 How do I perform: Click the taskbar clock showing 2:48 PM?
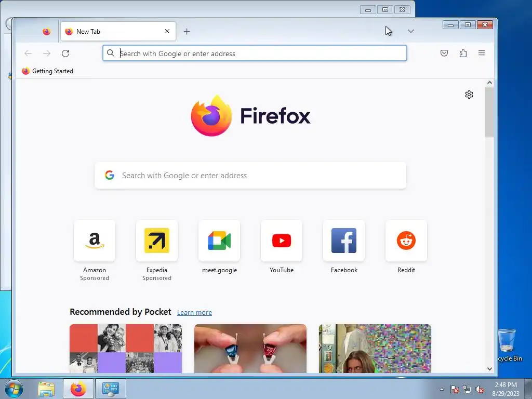(506, 389)
